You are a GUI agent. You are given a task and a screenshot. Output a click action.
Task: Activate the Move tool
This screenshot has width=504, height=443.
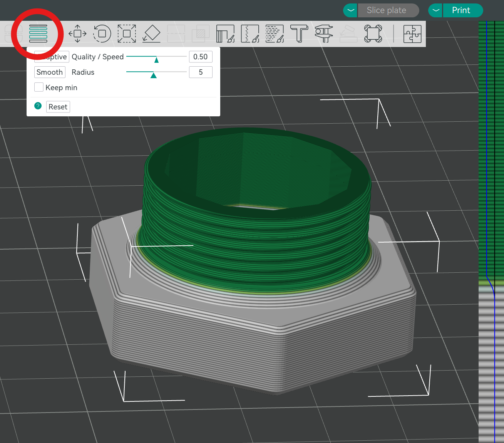click(x=77, y=34)
